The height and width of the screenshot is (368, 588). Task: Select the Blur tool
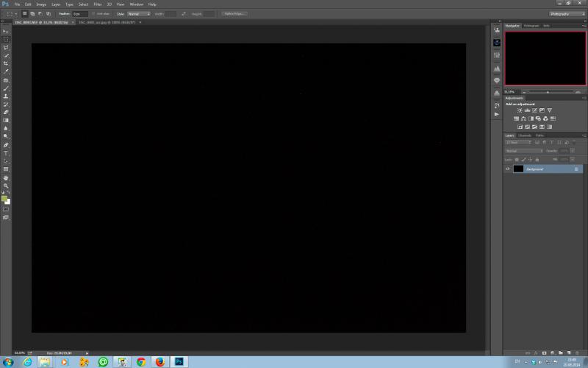(x=6, y=128)
